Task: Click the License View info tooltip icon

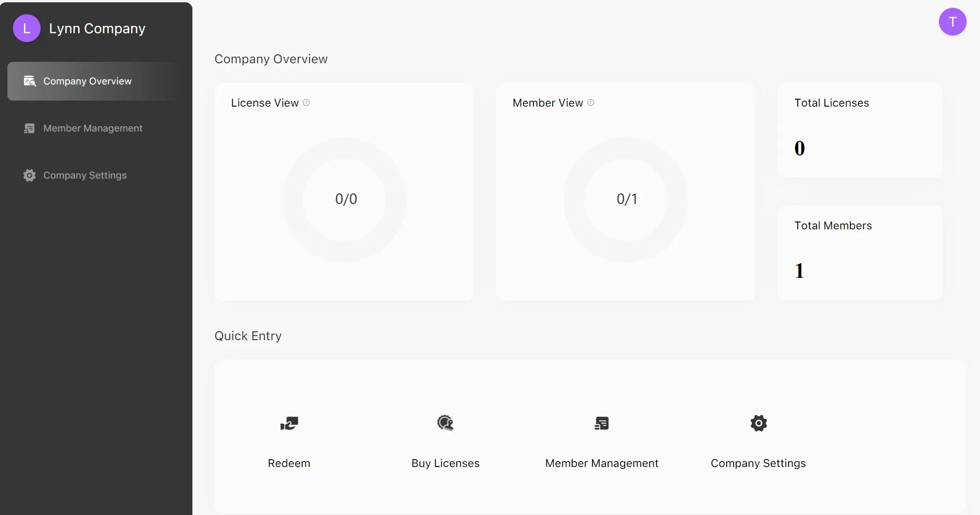Action: tap(306, 102)
